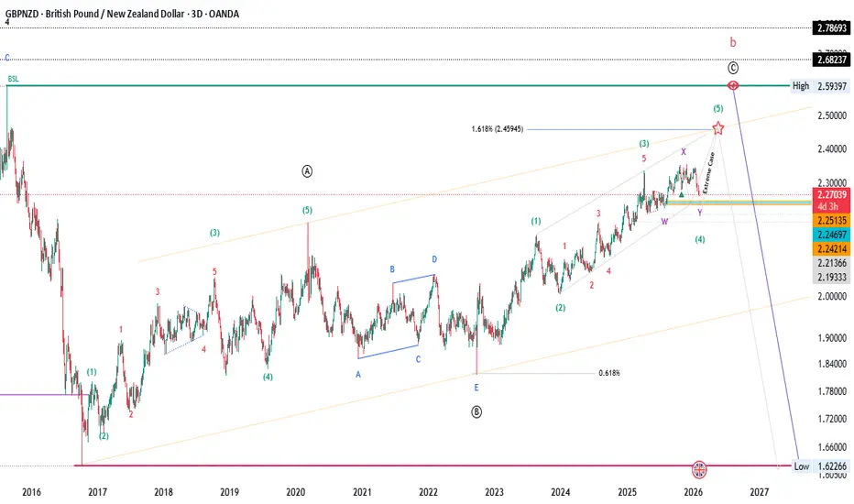
Task: Click the 2.50000 axis price
Action: (832, 115)
